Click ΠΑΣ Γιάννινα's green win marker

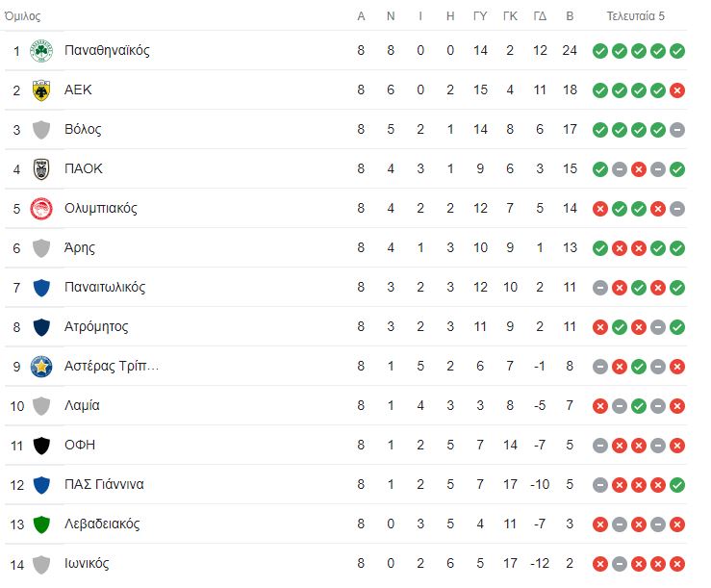(x=677, y=485)
